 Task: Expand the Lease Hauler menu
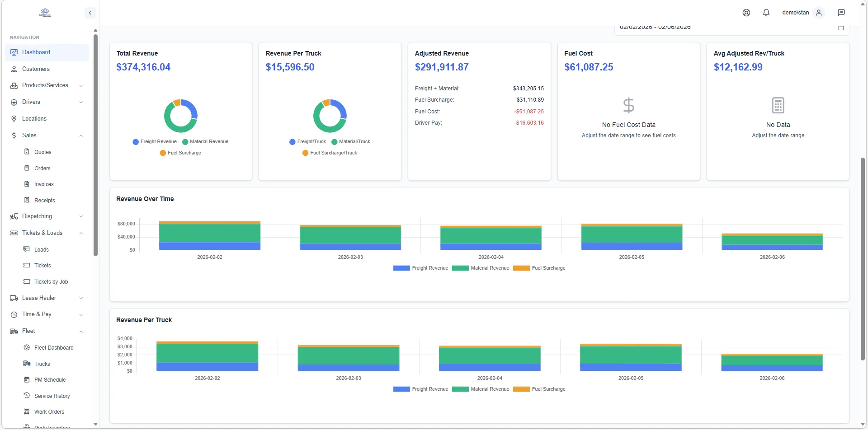click(81, 298)
